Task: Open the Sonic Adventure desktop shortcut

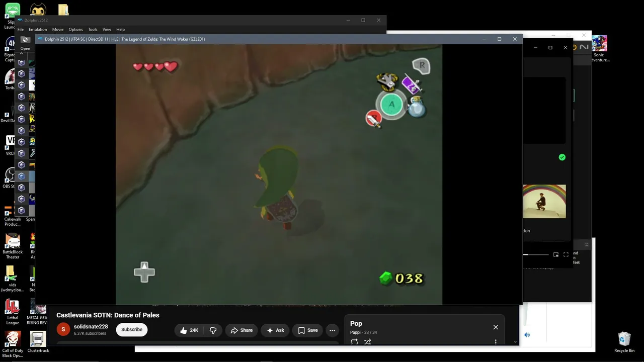Action: pos(599,49)
